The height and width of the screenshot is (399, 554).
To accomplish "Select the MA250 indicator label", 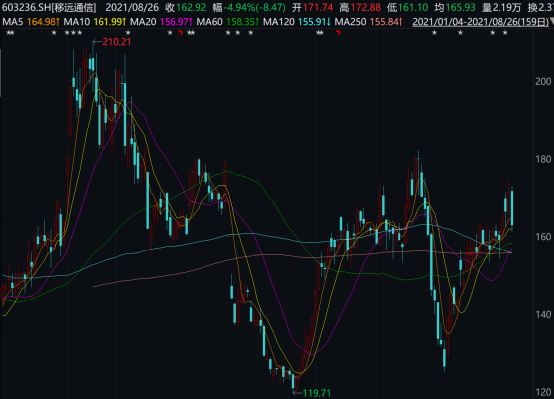I will tap(350, 22).
